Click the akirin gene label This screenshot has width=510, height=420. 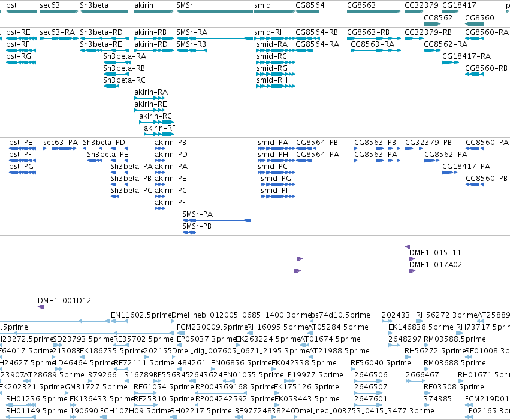(x=144, y=5)
